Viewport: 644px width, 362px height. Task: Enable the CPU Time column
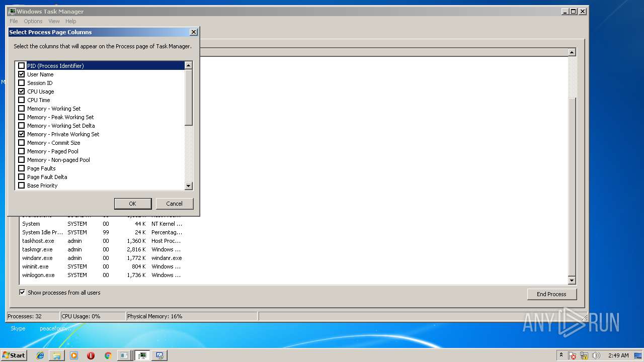click(22, 100)
